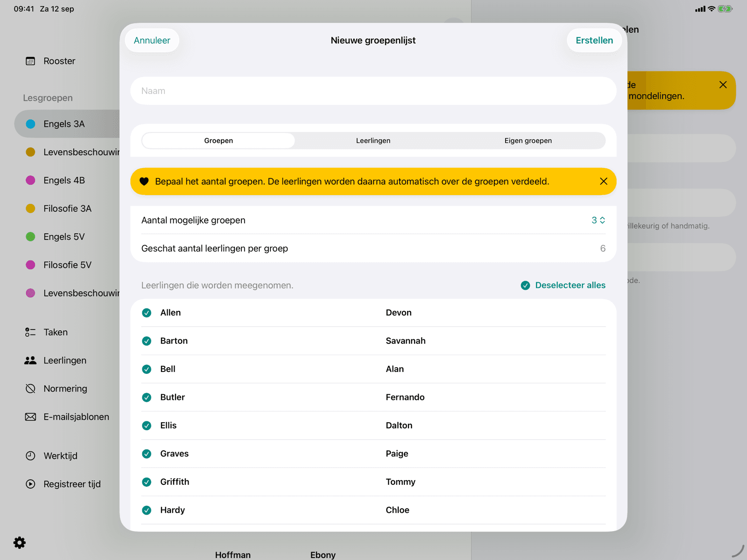Image resolution: width=747 pixels, height=560 pixels.
Task: Click the date Za 12 sep
Action: [x=57, y=9]
